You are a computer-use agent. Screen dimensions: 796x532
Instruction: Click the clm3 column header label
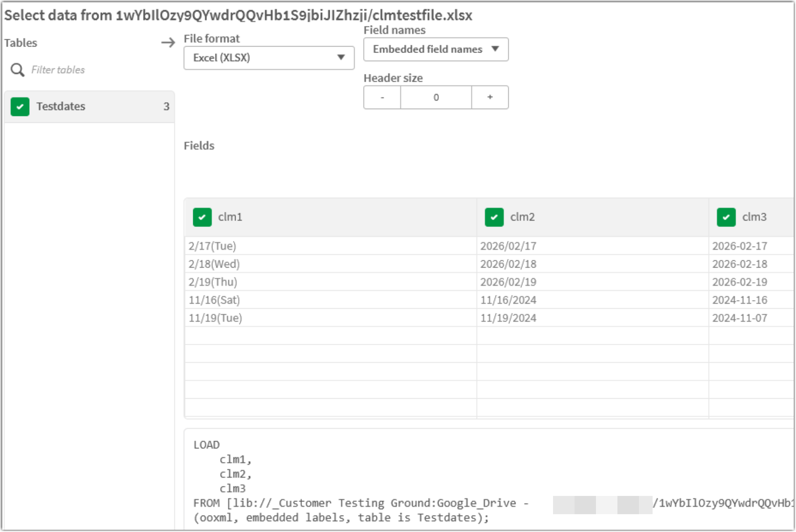point(754,217)
